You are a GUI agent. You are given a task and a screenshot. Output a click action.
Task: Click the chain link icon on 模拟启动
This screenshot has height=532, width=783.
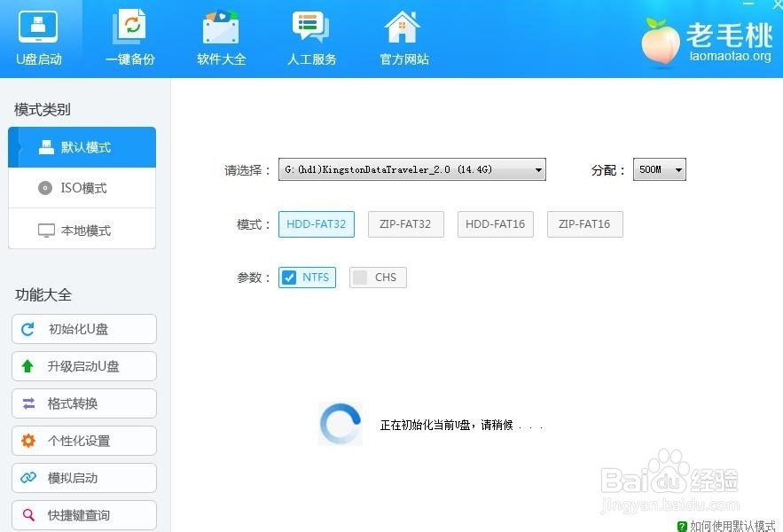tap(28, 478)
